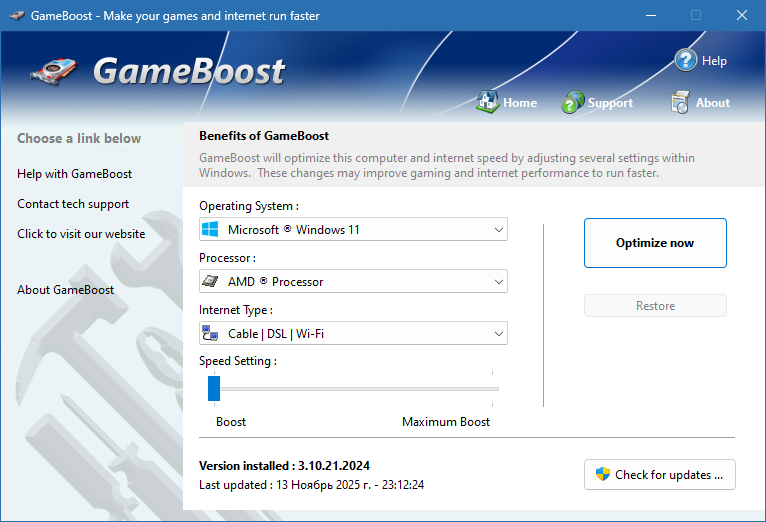Image resolution: width=766 pixels, height=522 pixels.
Task: Click the Last updated date text
Action: (x=312, y=484)
